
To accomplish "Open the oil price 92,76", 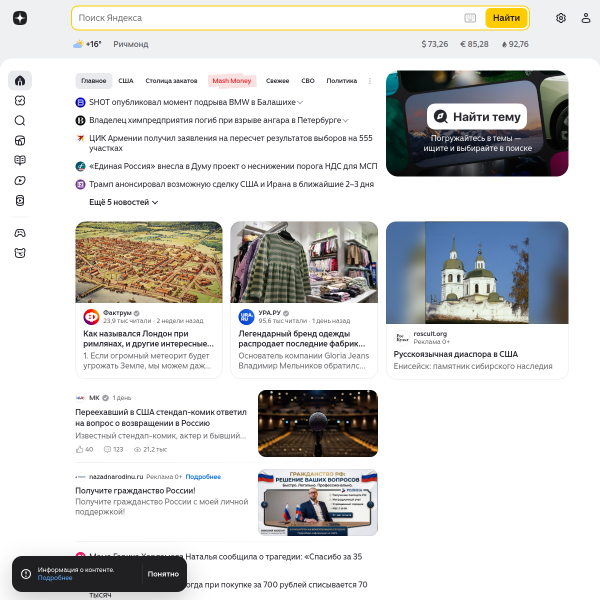I will pos(515,44).
